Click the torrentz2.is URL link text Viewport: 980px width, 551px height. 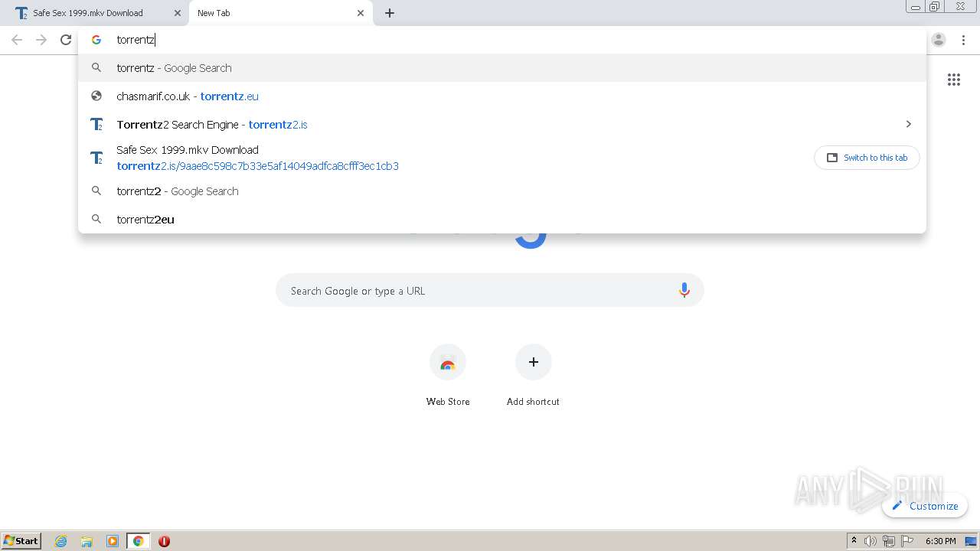(278, 125)
